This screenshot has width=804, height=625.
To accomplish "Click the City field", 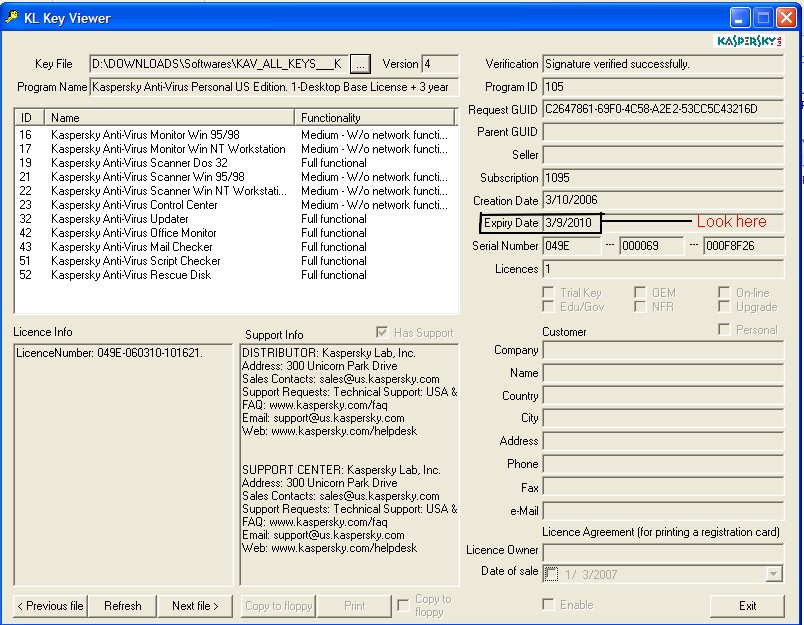I will 663,418.
